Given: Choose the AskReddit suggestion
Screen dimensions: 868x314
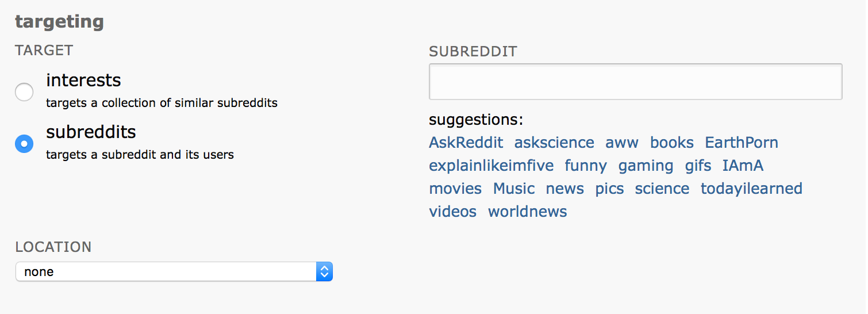Looking at the screenshot, I should 466,143.
